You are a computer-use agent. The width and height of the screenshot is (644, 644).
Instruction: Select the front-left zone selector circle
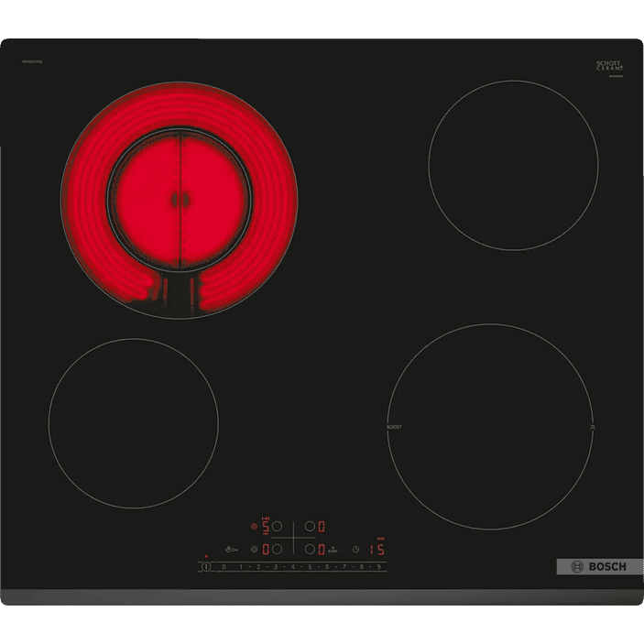(x=276, y=549)
